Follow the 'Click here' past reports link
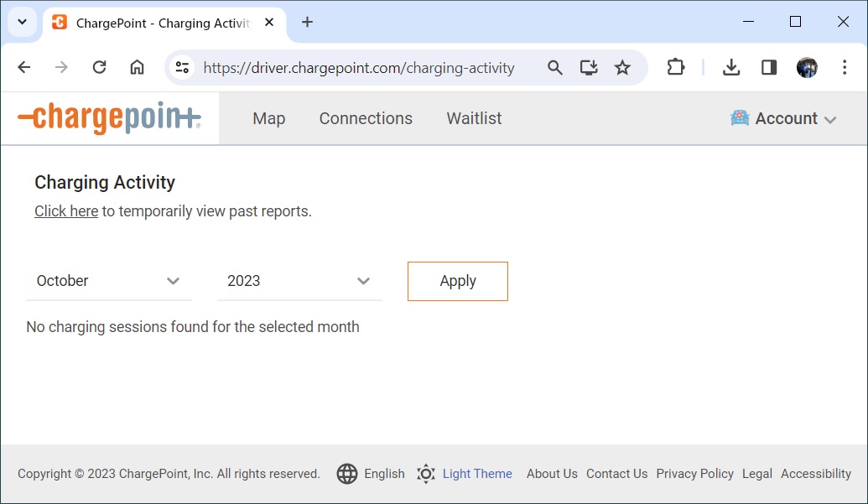Image resolution: width=868 pixels, height=504 pixels. point(66,211)
